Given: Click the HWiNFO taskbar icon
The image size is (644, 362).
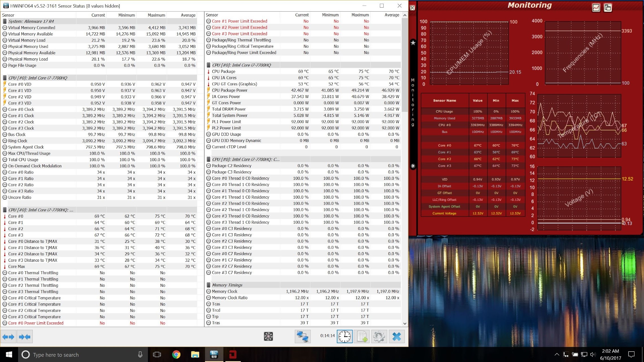Looking at the screenshot, I should coord(214,354).
